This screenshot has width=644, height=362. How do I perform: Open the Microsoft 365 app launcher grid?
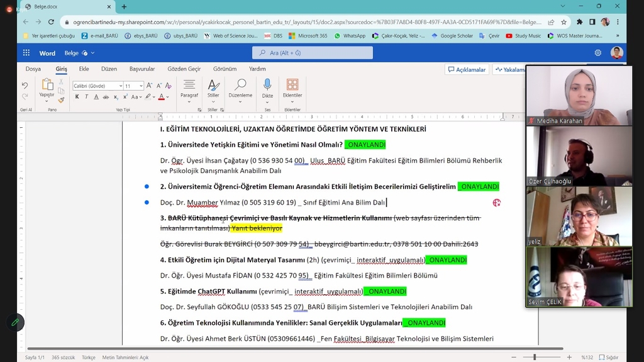26,53
